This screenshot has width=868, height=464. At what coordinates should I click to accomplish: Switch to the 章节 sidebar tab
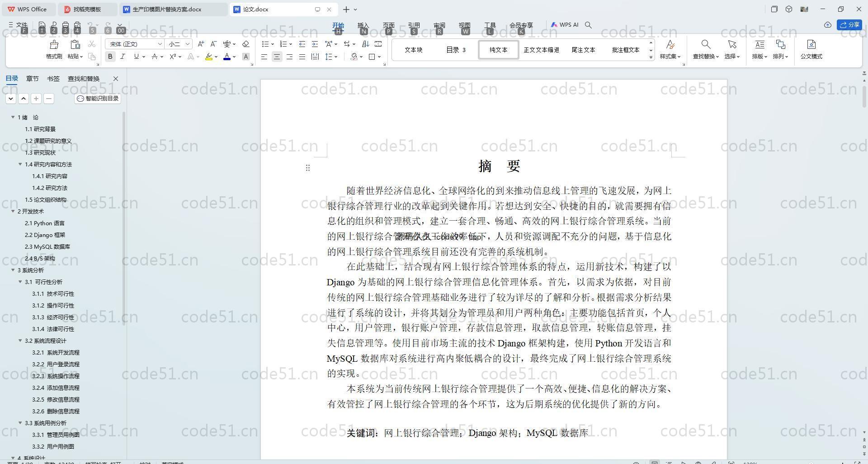pyautogui.click(x=33, y=79)
